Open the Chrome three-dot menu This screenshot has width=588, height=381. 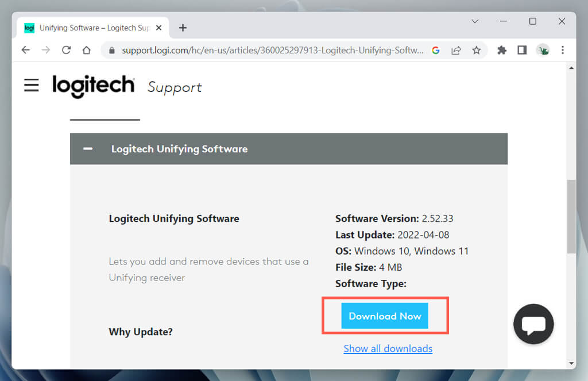pyautogui.click(x=563, y=50)
